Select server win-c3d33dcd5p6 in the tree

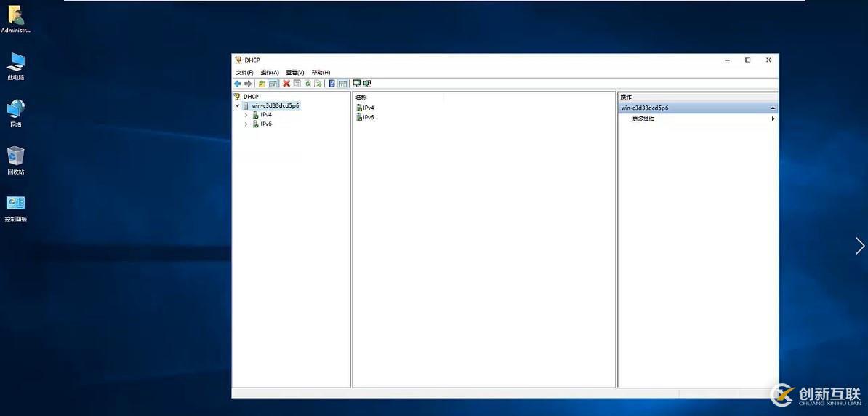[271, 105]
